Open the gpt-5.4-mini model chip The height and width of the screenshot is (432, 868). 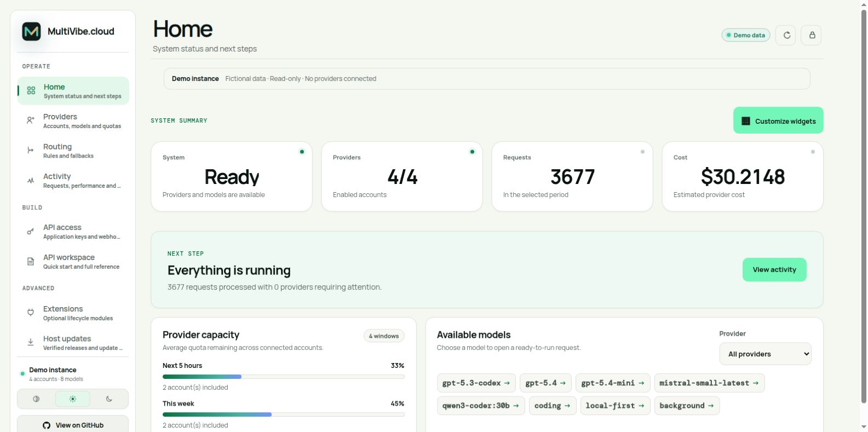(x=613, y=383)
